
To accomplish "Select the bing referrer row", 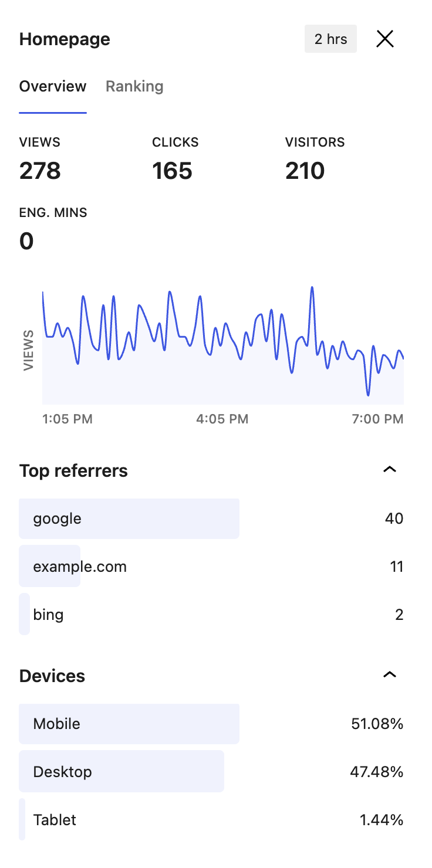I will (211, 615).
